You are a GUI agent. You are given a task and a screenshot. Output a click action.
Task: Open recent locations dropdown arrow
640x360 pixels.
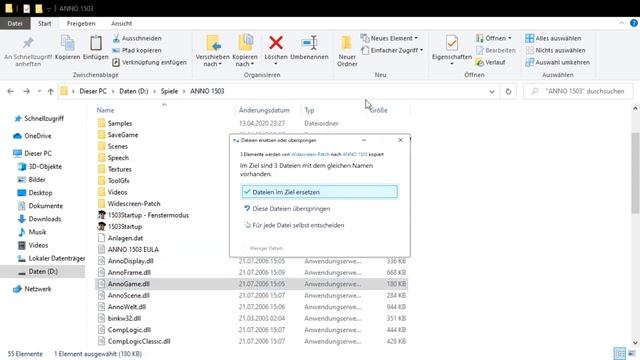(x=39, y=91)
